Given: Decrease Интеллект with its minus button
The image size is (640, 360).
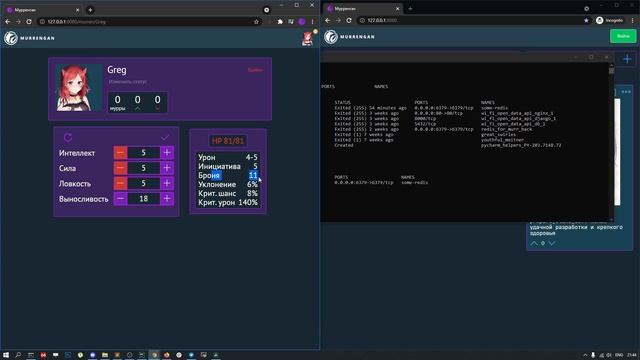Looking at the screenshot, I should click(x=120, y=153).
